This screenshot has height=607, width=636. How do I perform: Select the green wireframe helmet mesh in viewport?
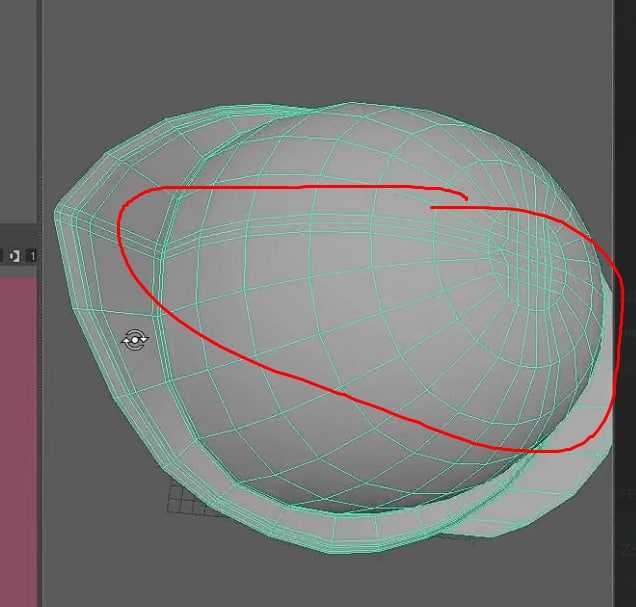pos(333,326)
